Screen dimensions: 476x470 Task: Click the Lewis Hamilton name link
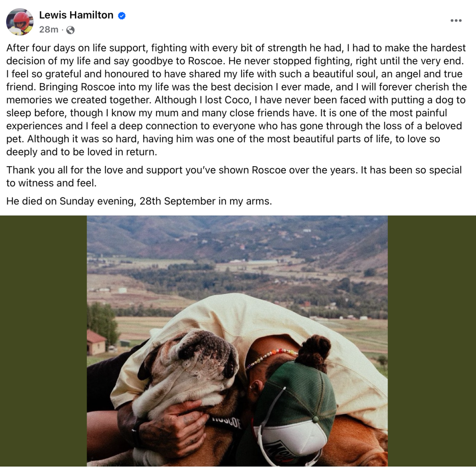tap(76, 15)
